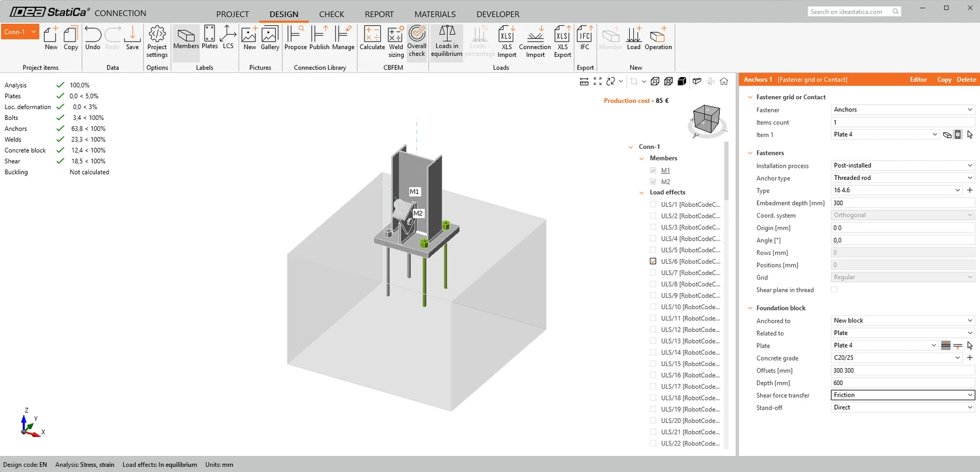
Task: Check the ULS/20 load effect checkbox
Action: point(653,421)
